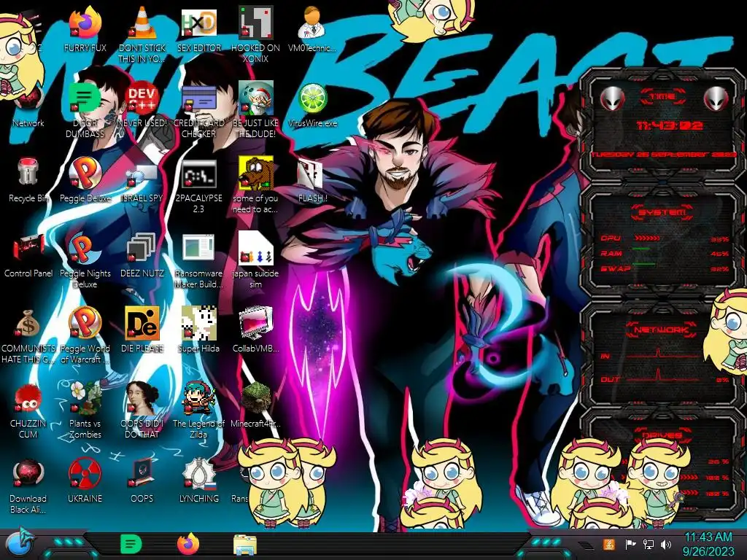
Task: Open the LYNCHING shortcut icon
Action: click(198, 474)
